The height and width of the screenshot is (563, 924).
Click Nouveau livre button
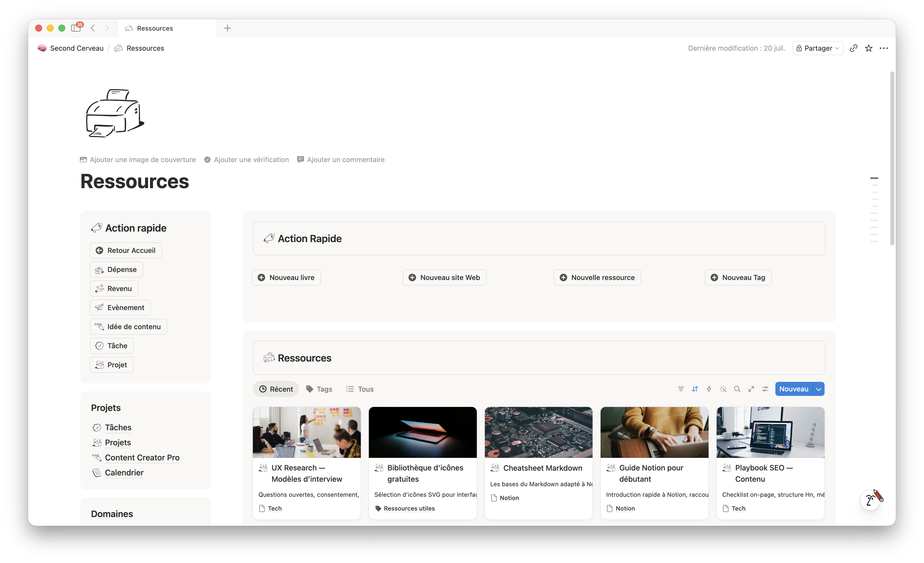(x=286, y=277)
